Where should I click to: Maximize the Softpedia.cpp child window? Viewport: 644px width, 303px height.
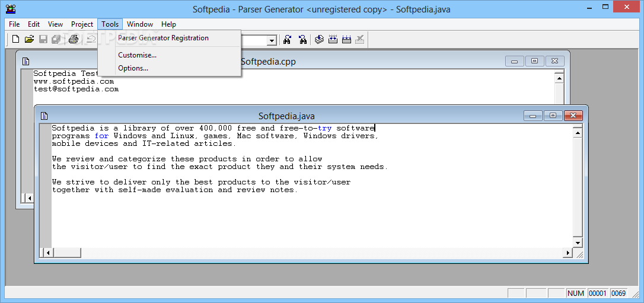(534, 61)
